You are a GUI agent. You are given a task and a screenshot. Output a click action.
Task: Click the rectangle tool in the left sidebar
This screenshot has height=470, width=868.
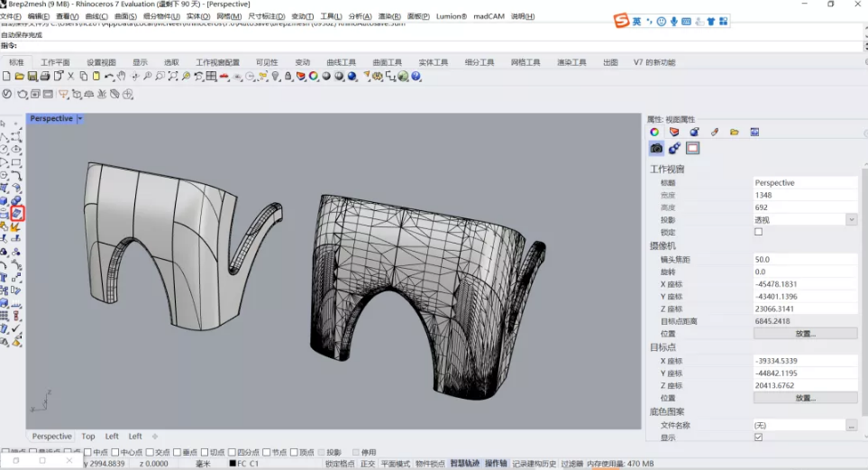click(16, 161)
